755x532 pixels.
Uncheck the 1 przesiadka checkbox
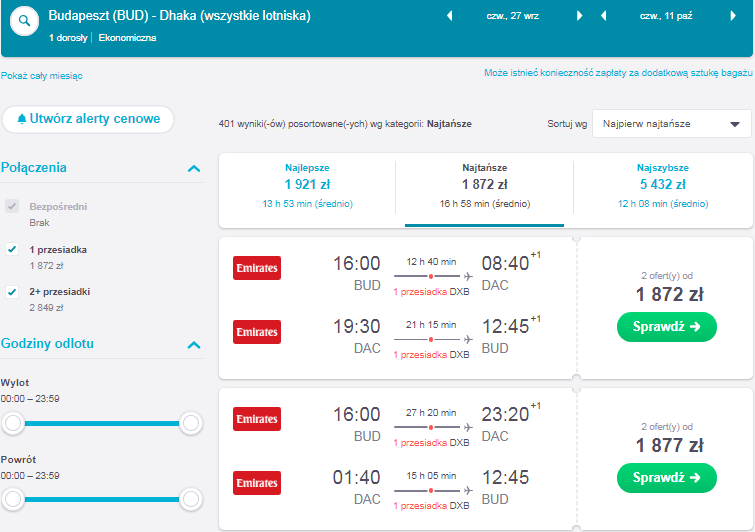click(x=12, y=249)
